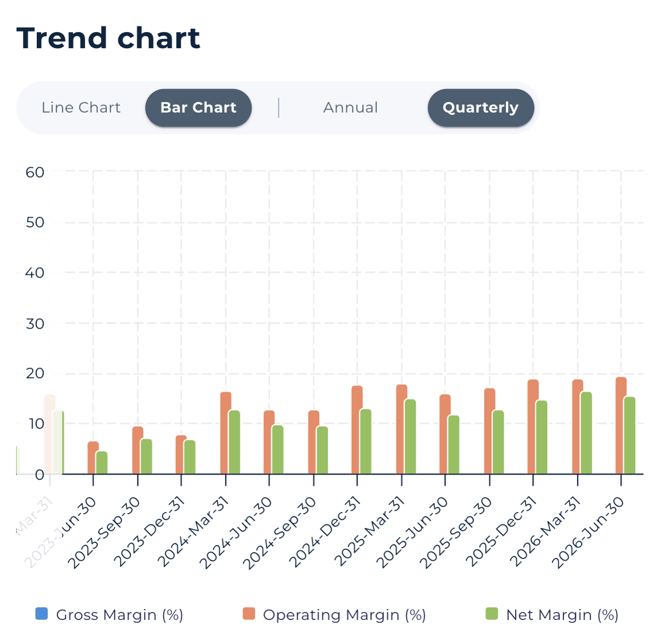The width and height of the screenshot is (672, 636).
Task: Click the Gross Margin (%) legend label
Action: [120, 615]
